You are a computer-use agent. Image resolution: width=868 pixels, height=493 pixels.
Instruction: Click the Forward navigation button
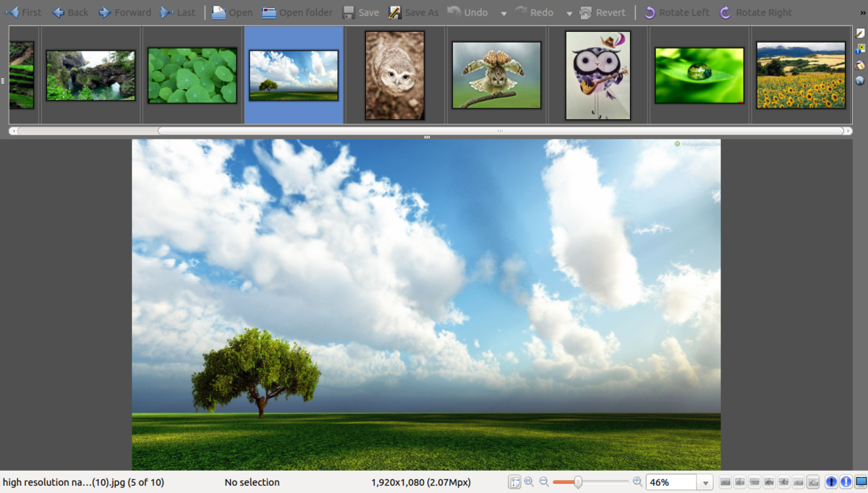pyautogui.click(x=125, y=12)
